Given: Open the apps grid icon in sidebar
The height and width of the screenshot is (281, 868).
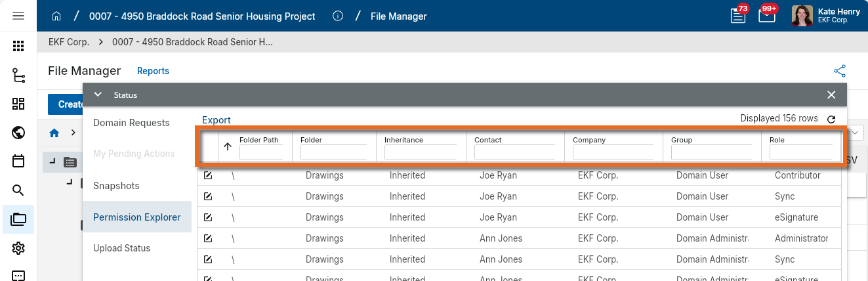Looking at the screenshot, I should tap(18, 46).
